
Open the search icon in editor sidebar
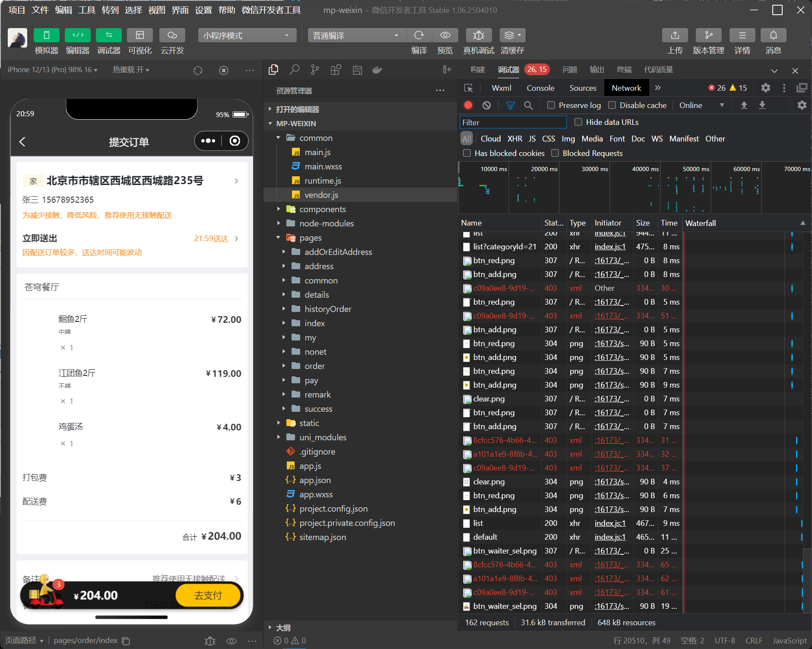click(x=295, y=70)
